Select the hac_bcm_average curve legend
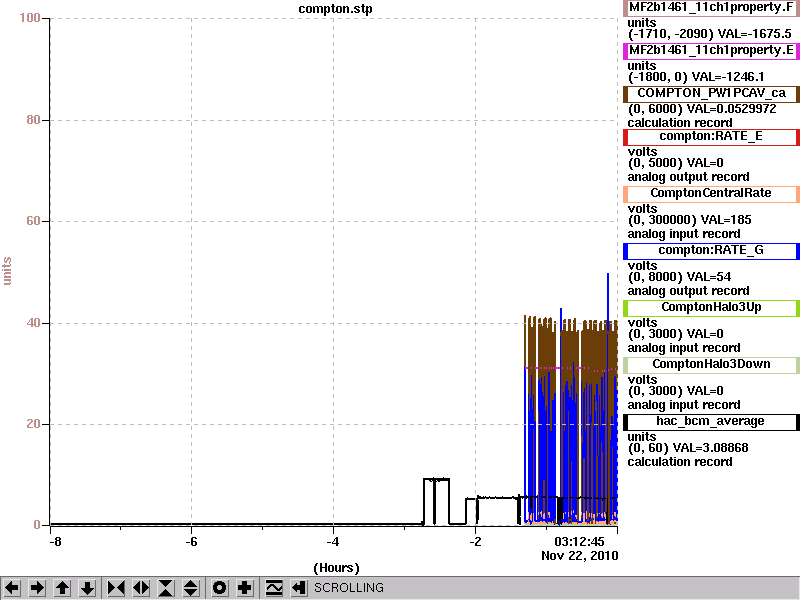Viewport: 800px width, 600px height. [x=711, y=422]
